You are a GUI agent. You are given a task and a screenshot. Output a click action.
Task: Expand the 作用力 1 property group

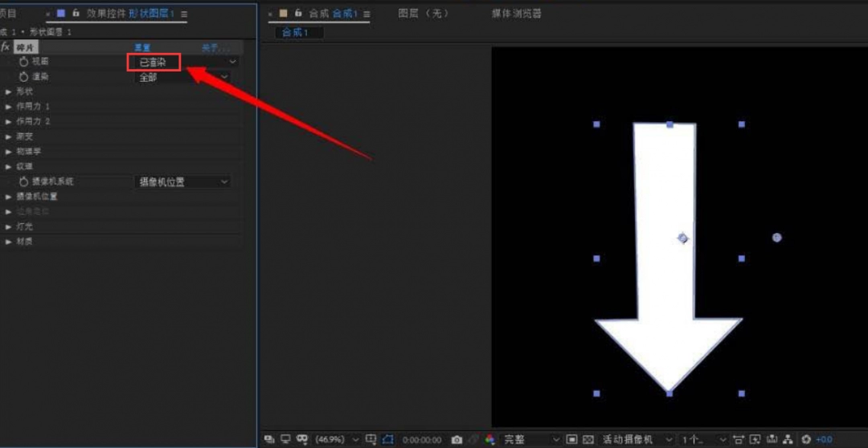[9, 107]
